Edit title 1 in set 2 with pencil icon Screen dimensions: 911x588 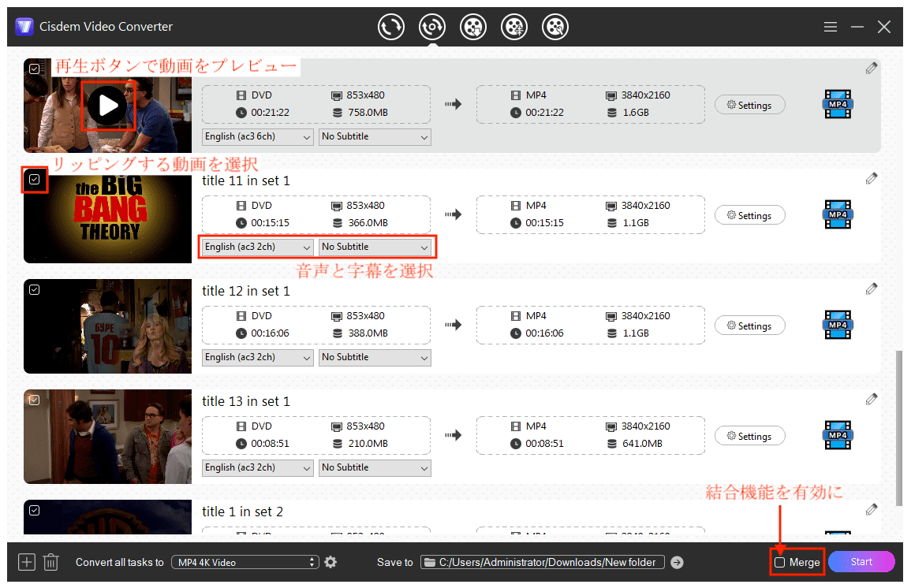(871, 510)
